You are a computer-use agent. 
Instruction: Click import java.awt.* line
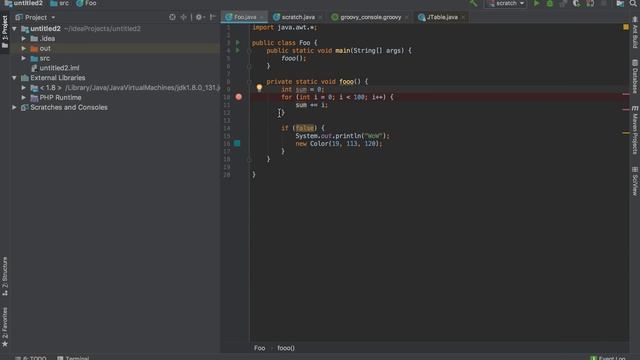pos(284,27)
